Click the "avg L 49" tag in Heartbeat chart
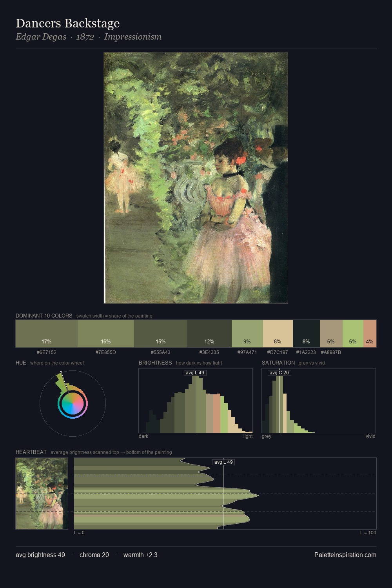 pyautogui.click(x=223, y=462)
